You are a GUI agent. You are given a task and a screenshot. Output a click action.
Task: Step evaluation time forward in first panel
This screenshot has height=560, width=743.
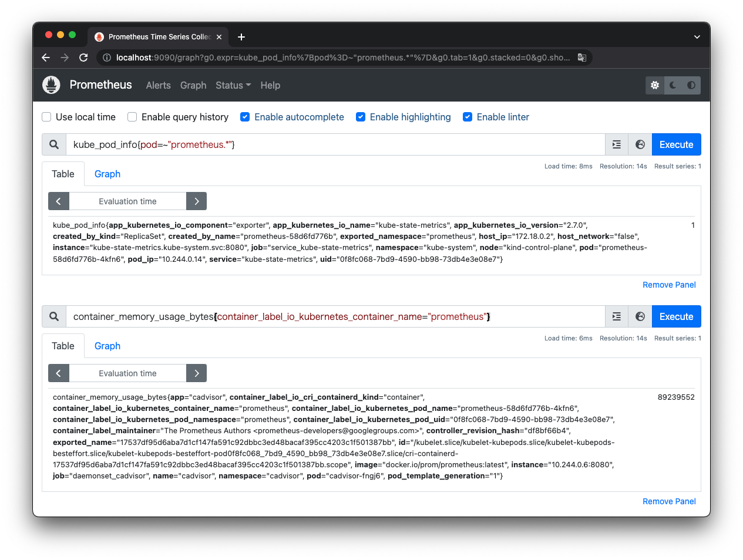click(x=196, y=201)
